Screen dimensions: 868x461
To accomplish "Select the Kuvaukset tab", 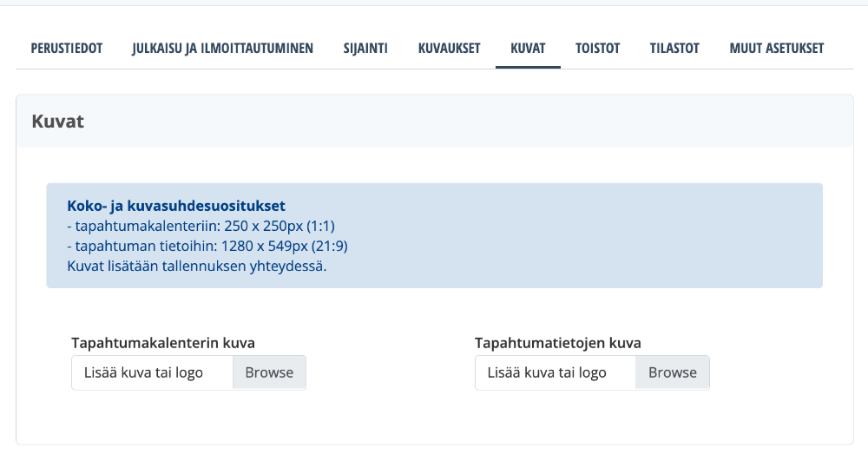I will click(449, 49).
